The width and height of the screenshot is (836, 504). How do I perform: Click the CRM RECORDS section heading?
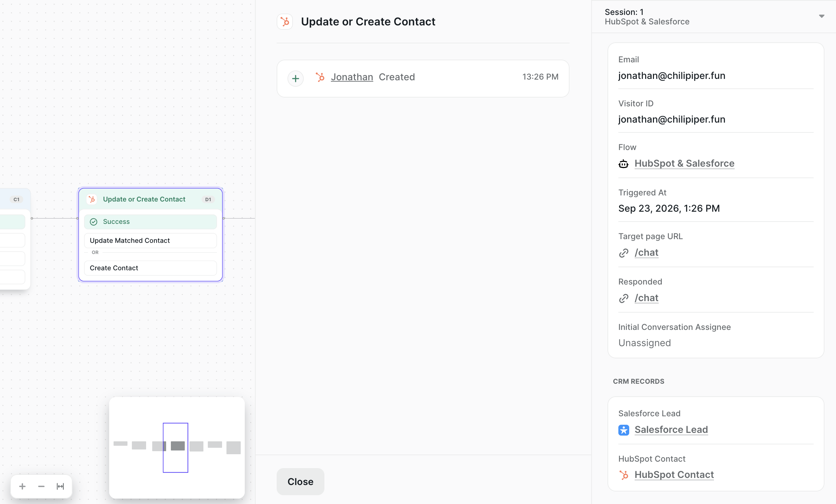click(x=639, y=381)
